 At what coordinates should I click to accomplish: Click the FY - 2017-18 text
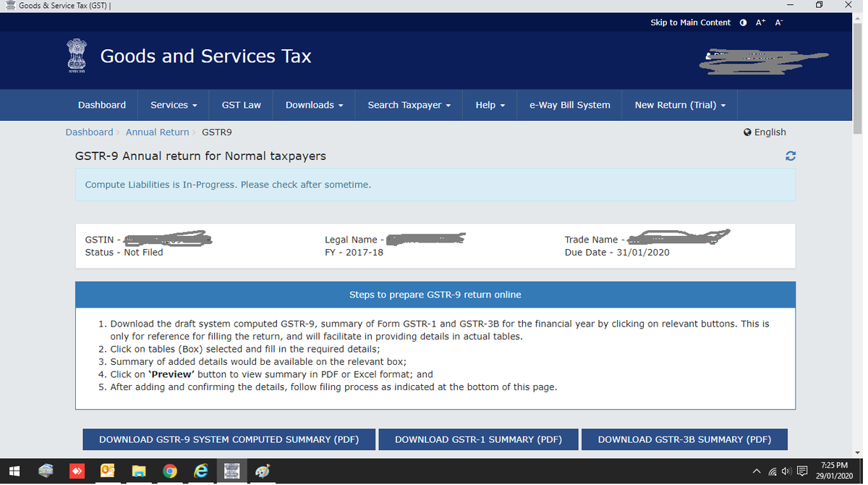[354, 253]
